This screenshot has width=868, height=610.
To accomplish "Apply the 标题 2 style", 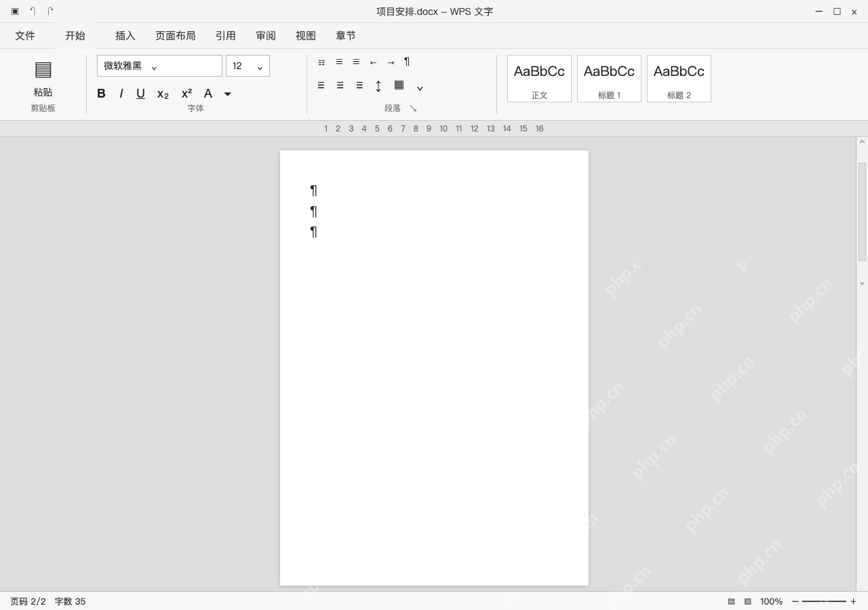I will coord(679,79).
